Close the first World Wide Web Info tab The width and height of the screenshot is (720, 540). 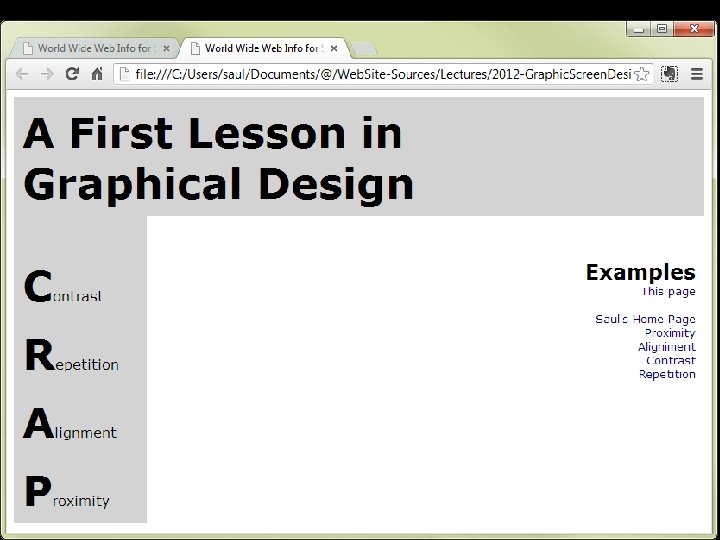click(x=166, y=48)
